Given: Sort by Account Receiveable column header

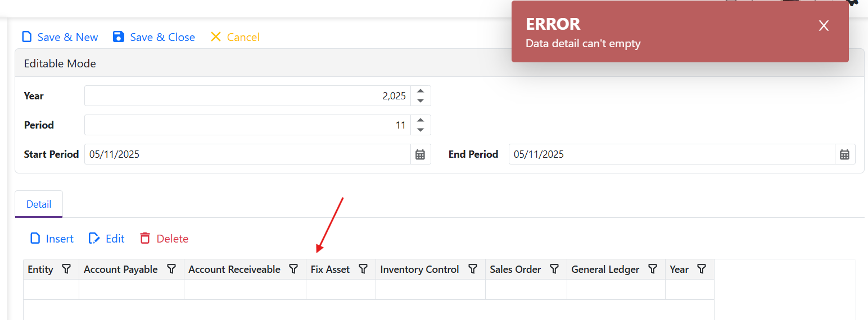Looking at the screenshot, I should pos(234,269).
